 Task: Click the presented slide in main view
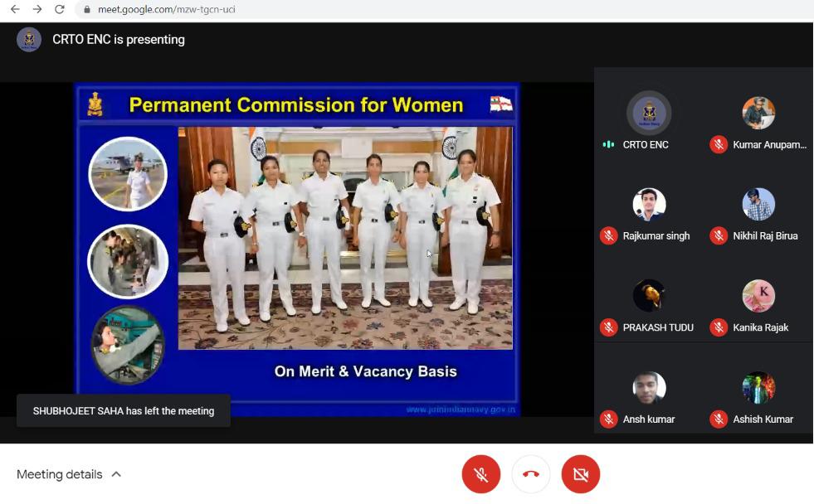point(297,249)
